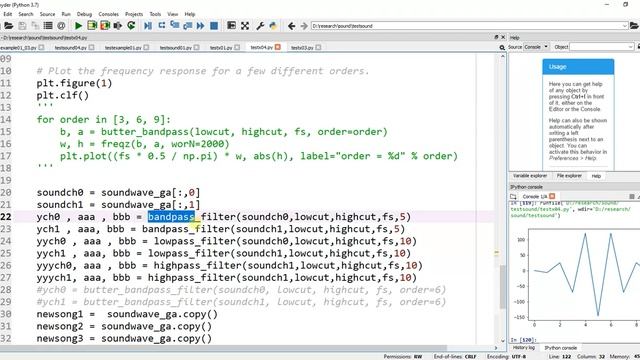Open the View menu
This screenshot has height=360, width=640.
173,14
